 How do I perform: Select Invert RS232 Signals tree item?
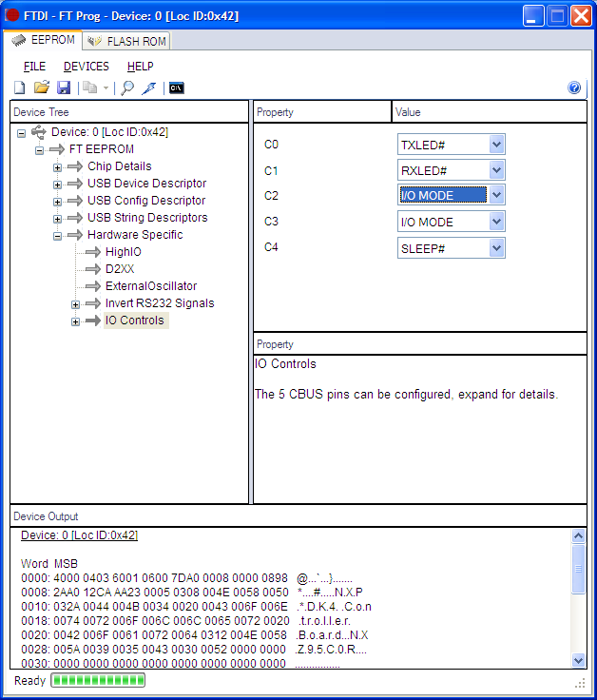[160, 303]
